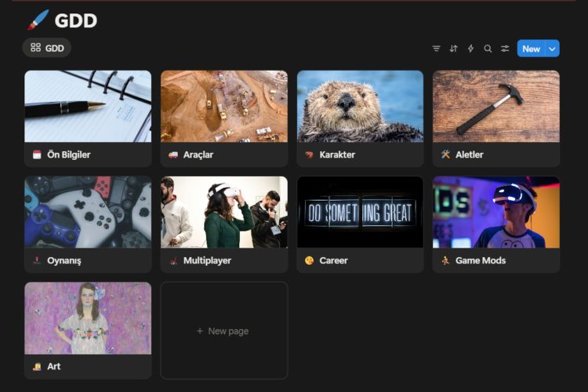Open the Ön Bilgiler page title
Screen dimensions: 588x392
point(69,154)
